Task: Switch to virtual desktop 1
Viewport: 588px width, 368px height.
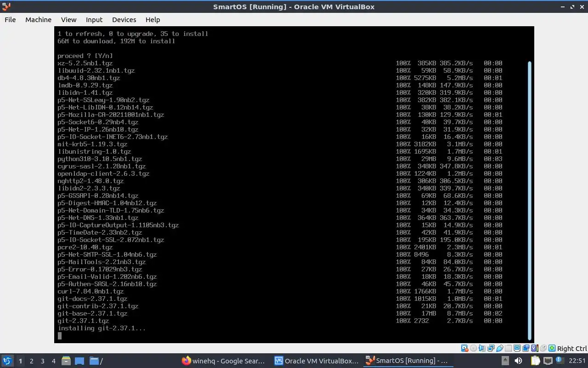Action: [20, 361]
